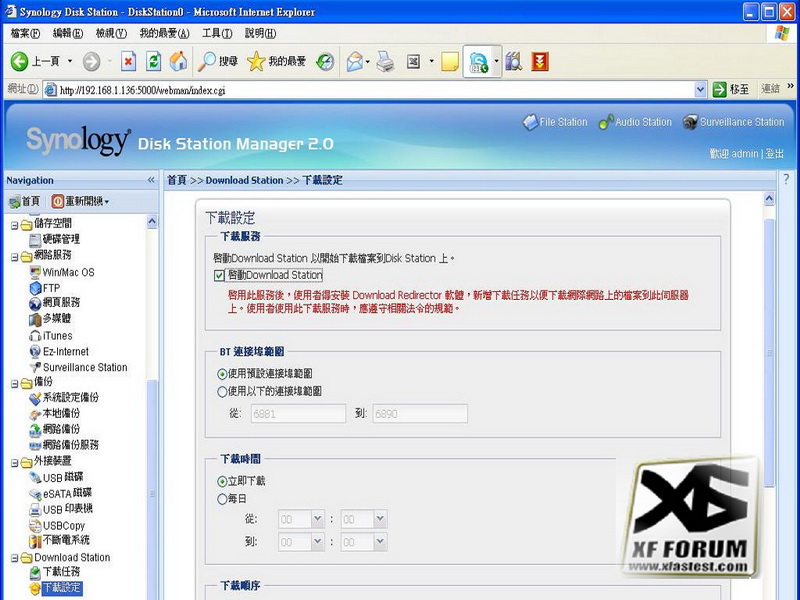
Task: Click the 登出 logout link
Action: tap(774, 154)
